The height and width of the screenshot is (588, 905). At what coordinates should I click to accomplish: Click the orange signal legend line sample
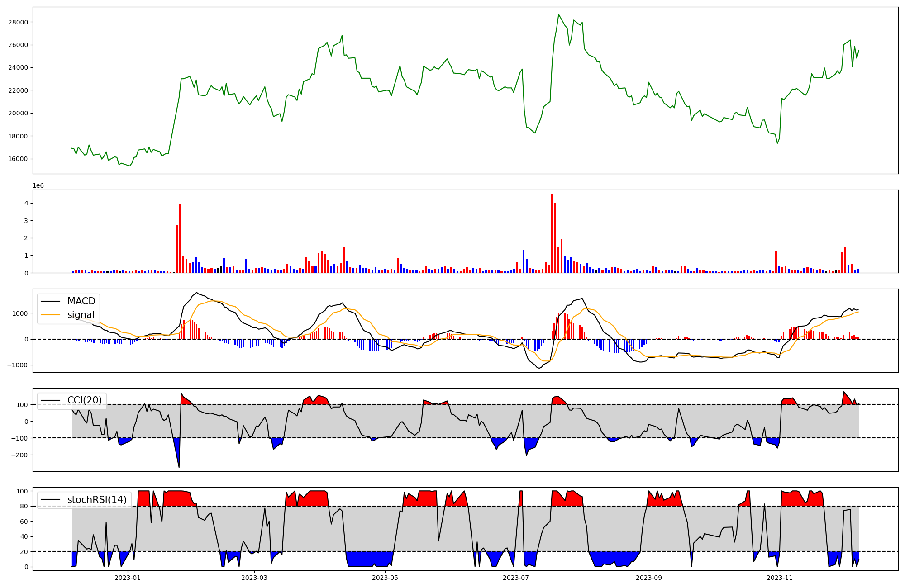pyautogui.click(x=50, y=315)
